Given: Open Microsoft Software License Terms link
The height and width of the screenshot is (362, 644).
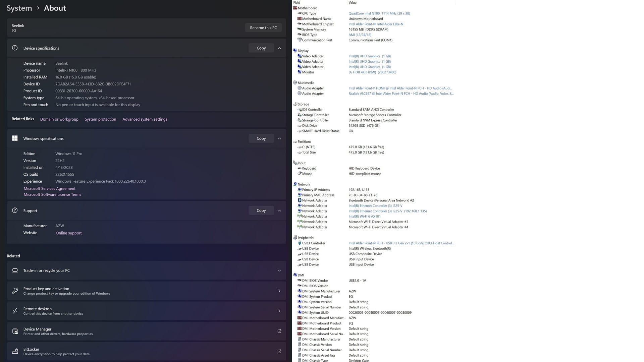Looking at the screenshot, I should click(x=52, y=194).
